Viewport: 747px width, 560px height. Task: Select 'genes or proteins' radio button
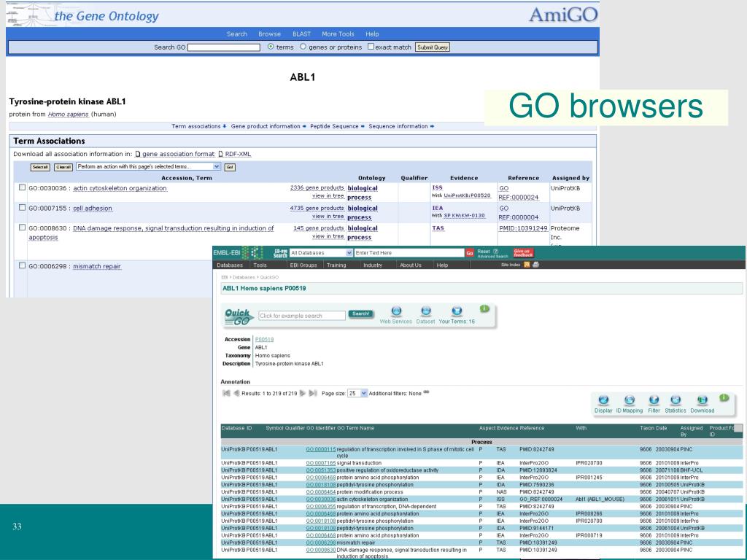coord(303,47)
